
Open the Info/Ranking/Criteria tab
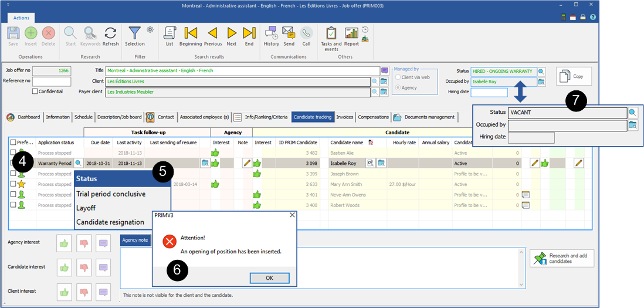pos(261,117)
